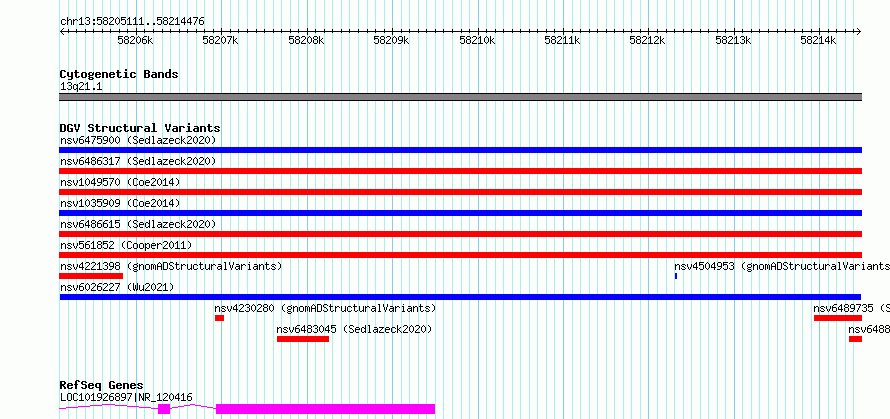Select the blue bar for nsv6475900
This screenshot has width=890, height=419.
pyautogui.click(x=460, y=150)
